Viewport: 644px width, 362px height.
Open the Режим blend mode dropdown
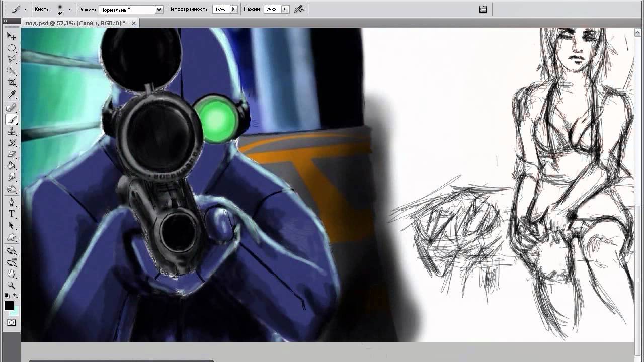click(131, 9)
